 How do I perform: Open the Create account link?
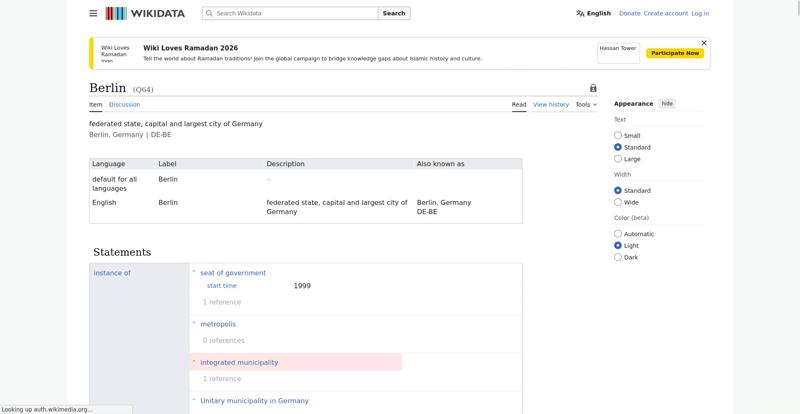(665, 13)
